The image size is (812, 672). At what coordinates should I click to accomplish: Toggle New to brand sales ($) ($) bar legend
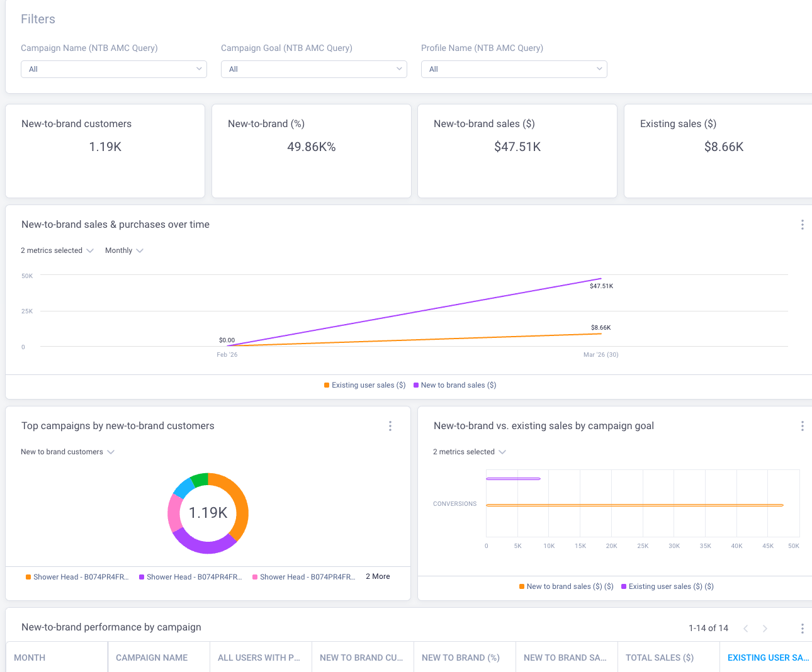[x=567, y=586]
